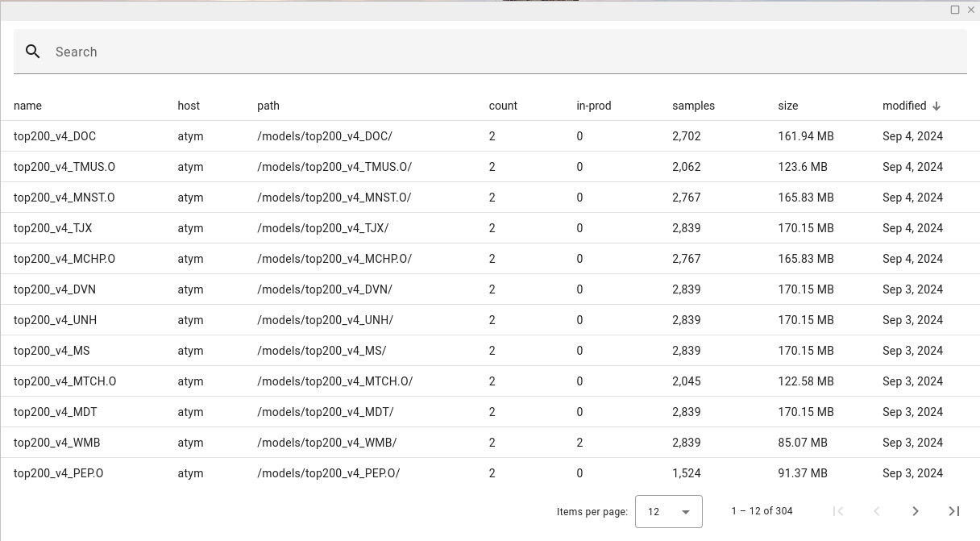The width and height of the screenshot is (980, 541).
Task: Sort the list by the host column
Action: (x=189, y=106)
